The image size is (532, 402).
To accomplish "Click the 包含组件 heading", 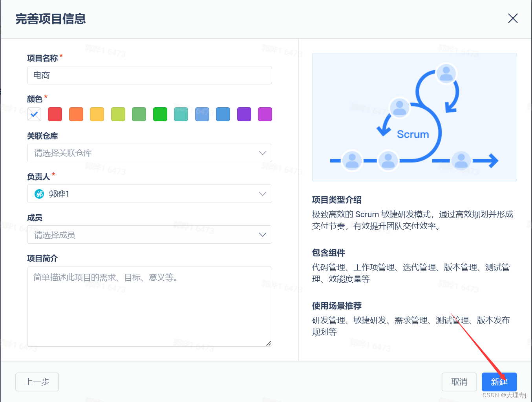I will pos(329,253).
